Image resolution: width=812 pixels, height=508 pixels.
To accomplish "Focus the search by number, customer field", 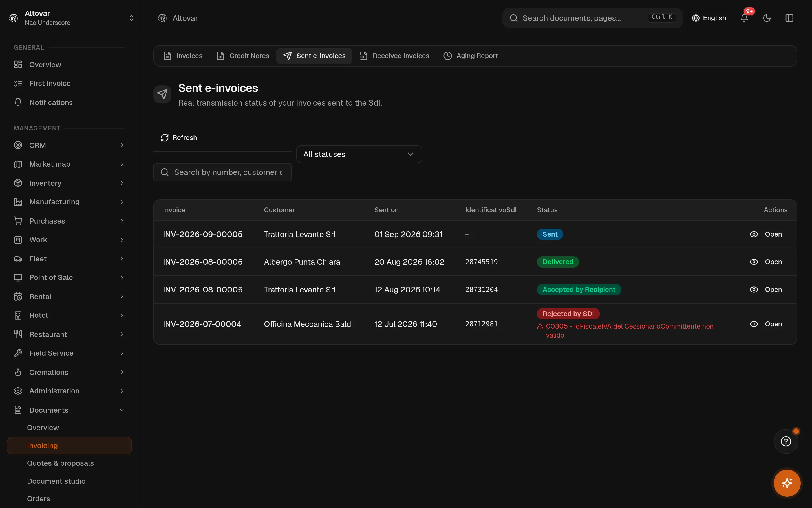I will click(222, 172).
